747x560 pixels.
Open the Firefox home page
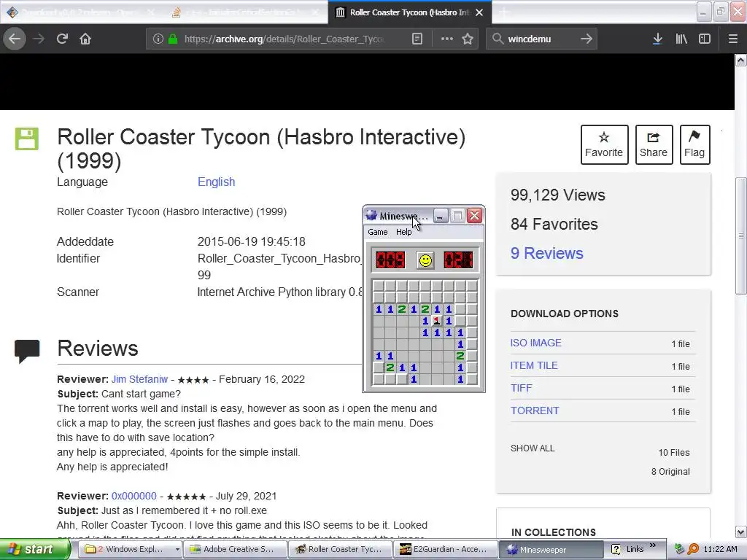point(85,39)
